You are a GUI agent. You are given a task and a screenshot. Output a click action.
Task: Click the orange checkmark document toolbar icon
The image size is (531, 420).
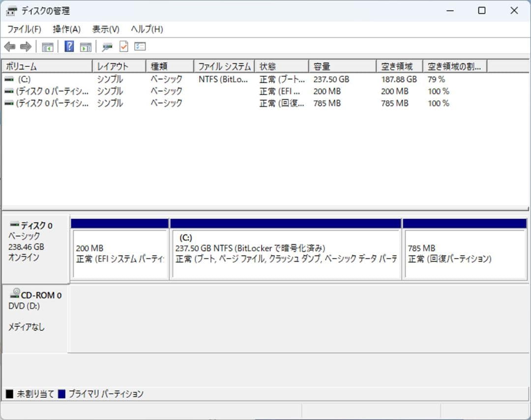coord(123,46)
